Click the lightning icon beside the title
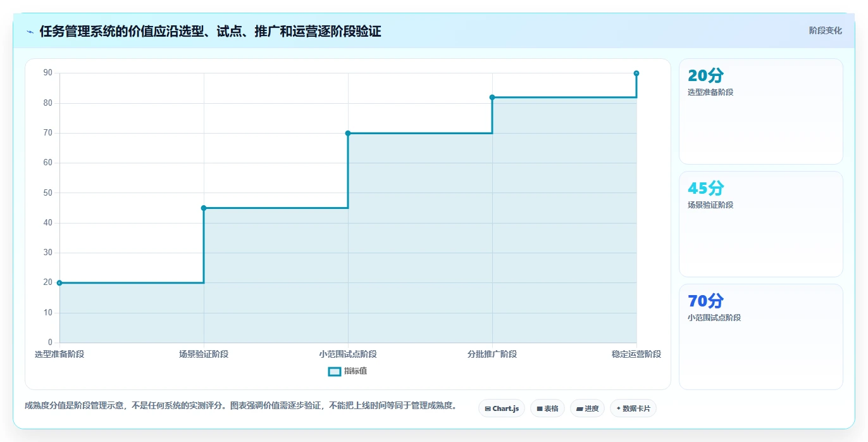The image size is (868, 442). point(30,32)
